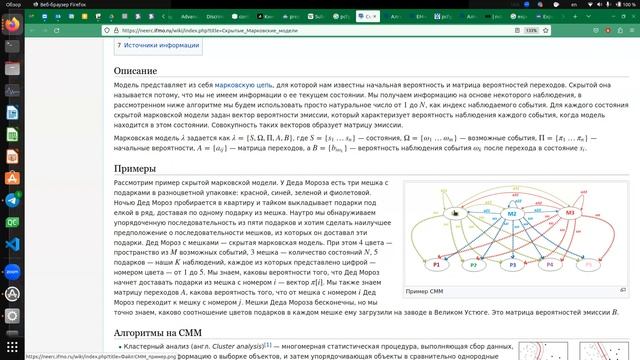The width and height of the screenshot is (640, 360).
Task: Launch LibreOffice Impress from the dock
Action: click(x=12, y=156)
